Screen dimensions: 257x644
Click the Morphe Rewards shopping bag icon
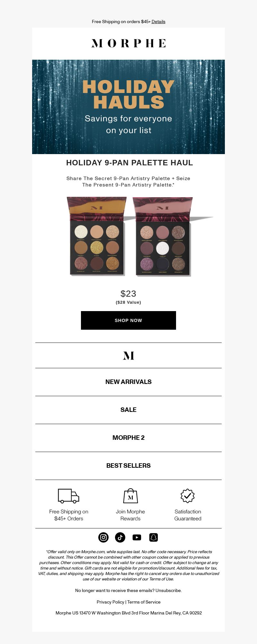(130, 496)
